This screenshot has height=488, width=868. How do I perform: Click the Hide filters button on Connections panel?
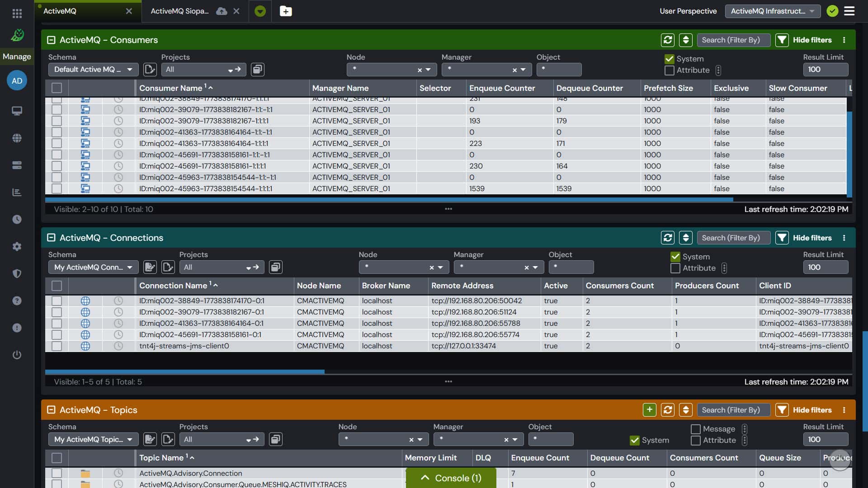click(811, 237)
